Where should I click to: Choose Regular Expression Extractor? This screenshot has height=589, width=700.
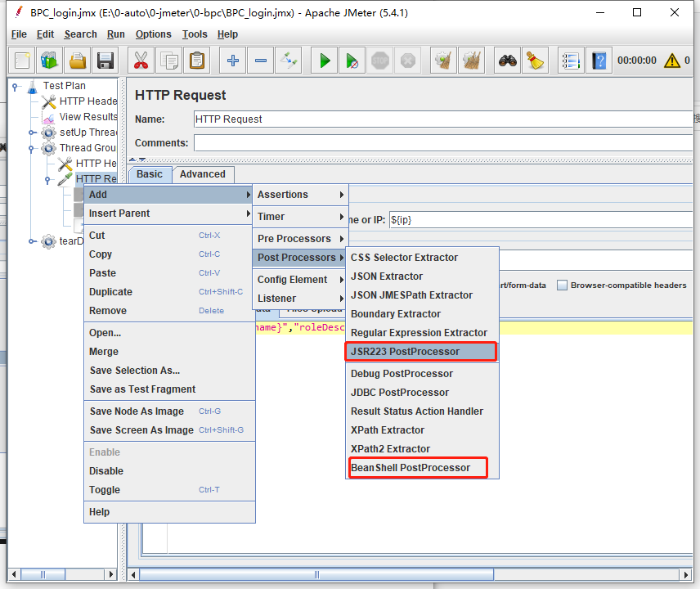pos(422,333)
